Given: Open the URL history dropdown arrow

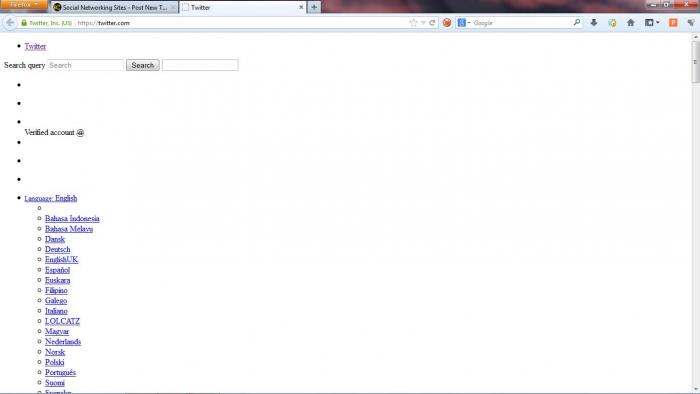Looking at the screenshot, I should pyautogui.click(x=423, y=23).
